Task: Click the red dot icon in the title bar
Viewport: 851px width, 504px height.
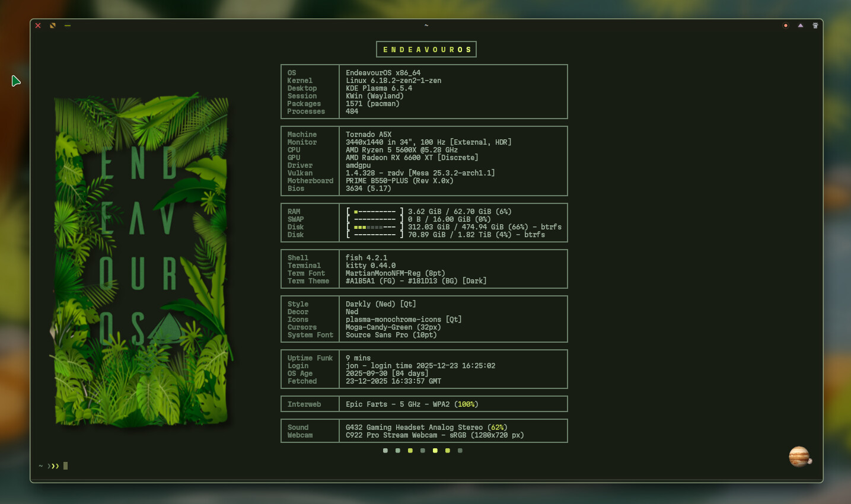Action: pos(786,25)
